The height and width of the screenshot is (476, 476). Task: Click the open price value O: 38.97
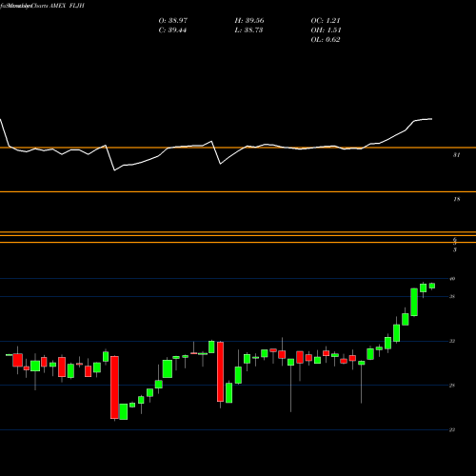point(173,21)
